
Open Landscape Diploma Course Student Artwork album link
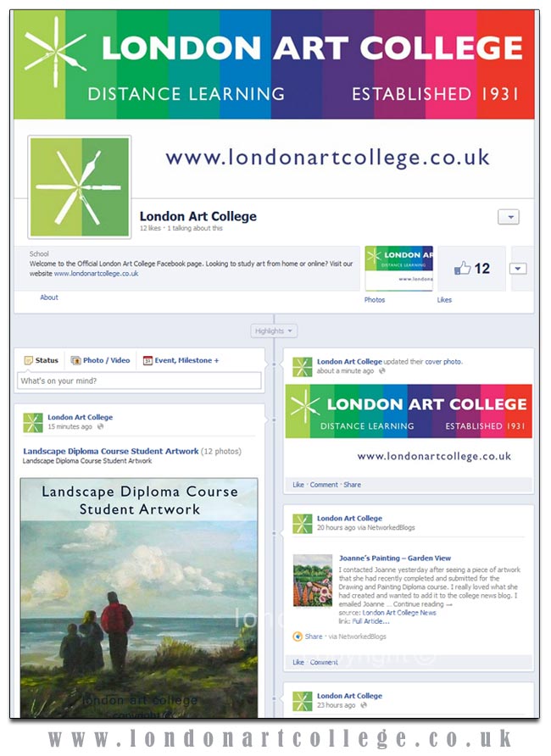111,451
